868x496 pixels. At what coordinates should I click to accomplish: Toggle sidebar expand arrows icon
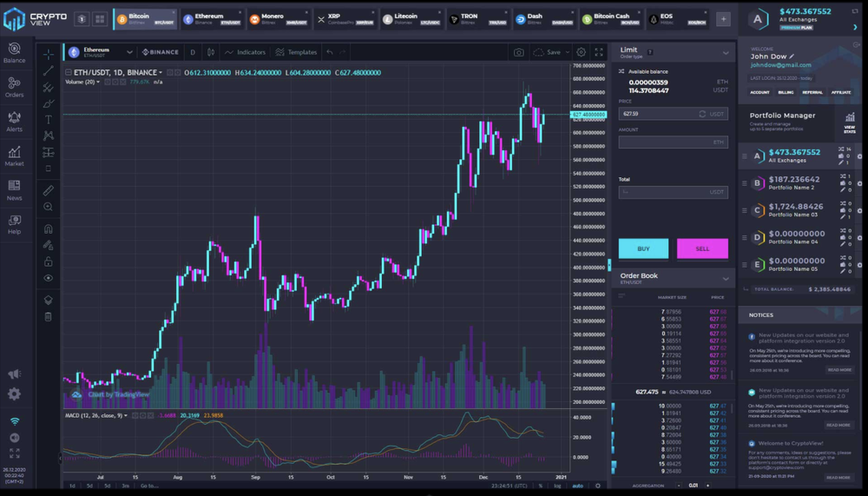(15, 453)
